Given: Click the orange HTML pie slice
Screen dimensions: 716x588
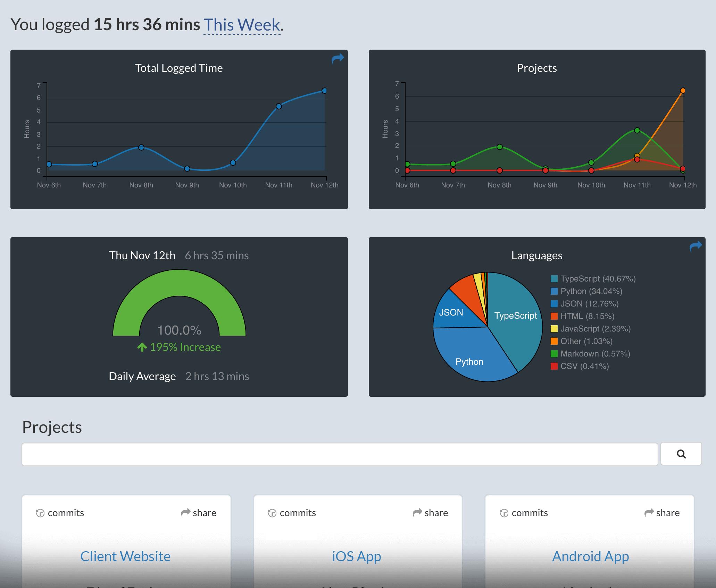Looking at the screenshot, I should (x=469, y=291).
